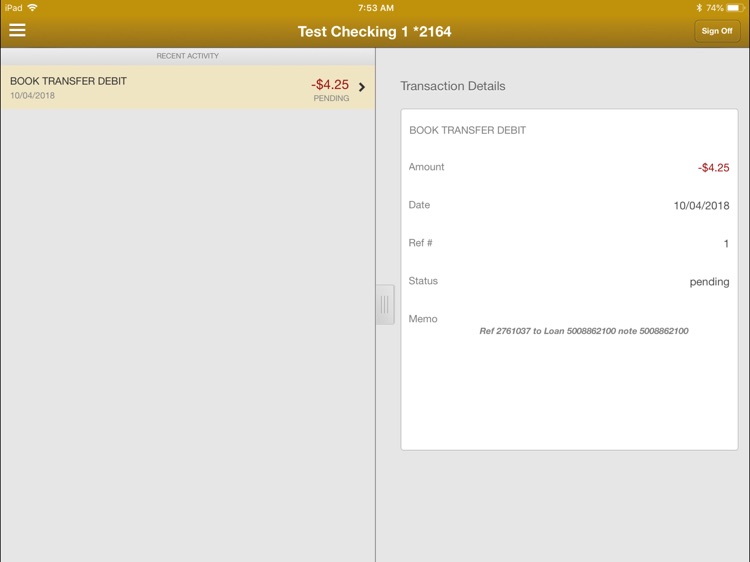Screen dimensions: 750x562
Task: Click the -$4.25 amount in activity list
Action: click(330, 85)
